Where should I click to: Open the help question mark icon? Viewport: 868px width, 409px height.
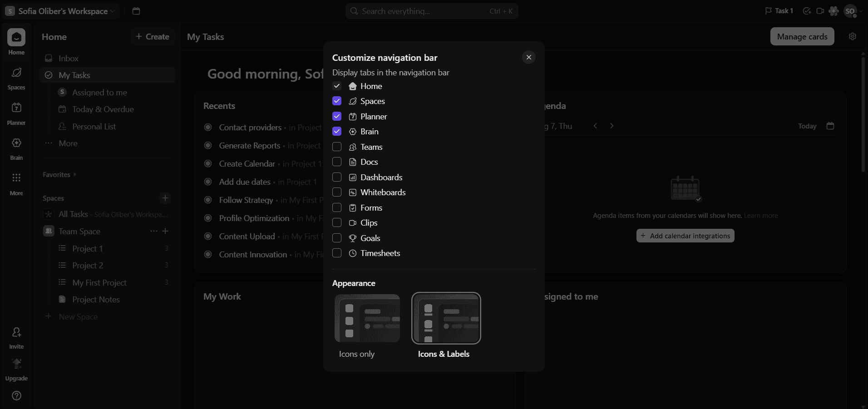point(16,396)
